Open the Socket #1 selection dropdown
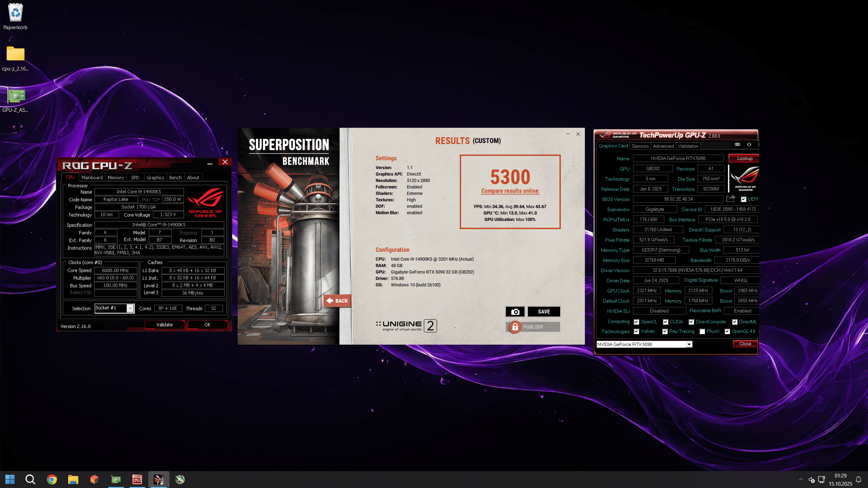868x488 pixels. [130, 308]
